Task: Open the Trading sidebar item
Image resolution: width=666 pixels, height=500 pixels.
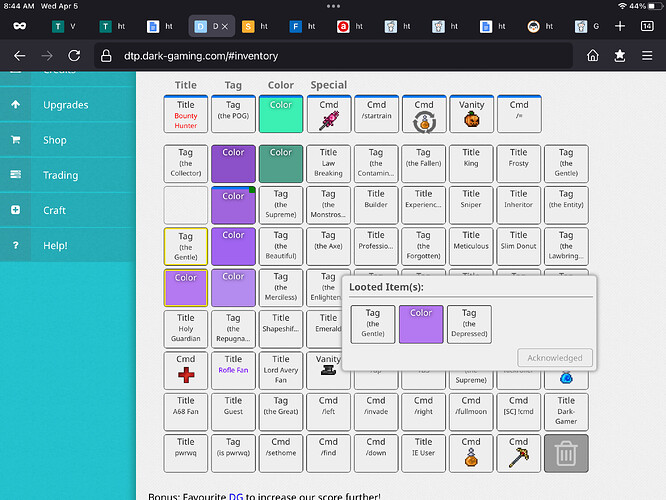Action: click(x=68, y=175)
